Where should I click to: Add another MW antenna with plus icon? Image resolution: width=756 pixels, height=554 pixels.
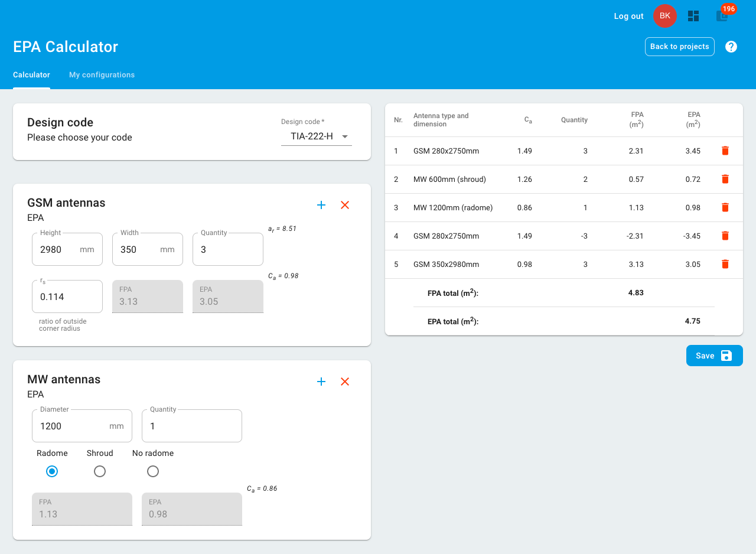321,382
